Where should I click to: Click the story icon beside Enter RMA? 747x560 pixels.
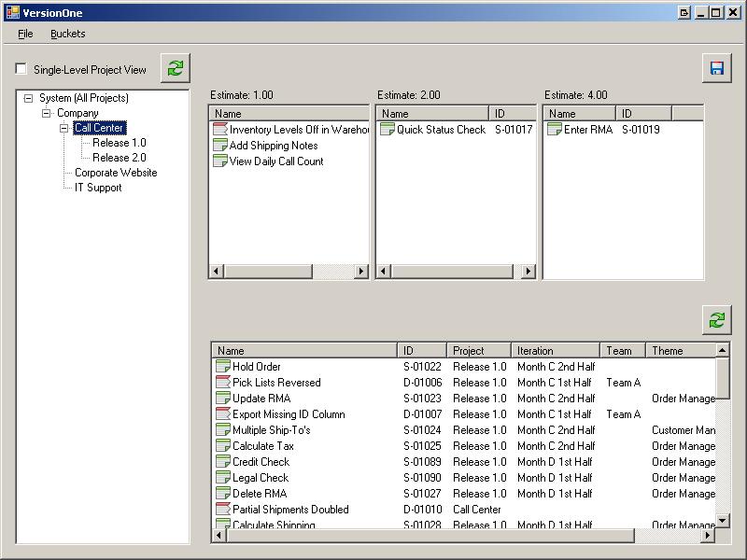click(x=555, y=129)
